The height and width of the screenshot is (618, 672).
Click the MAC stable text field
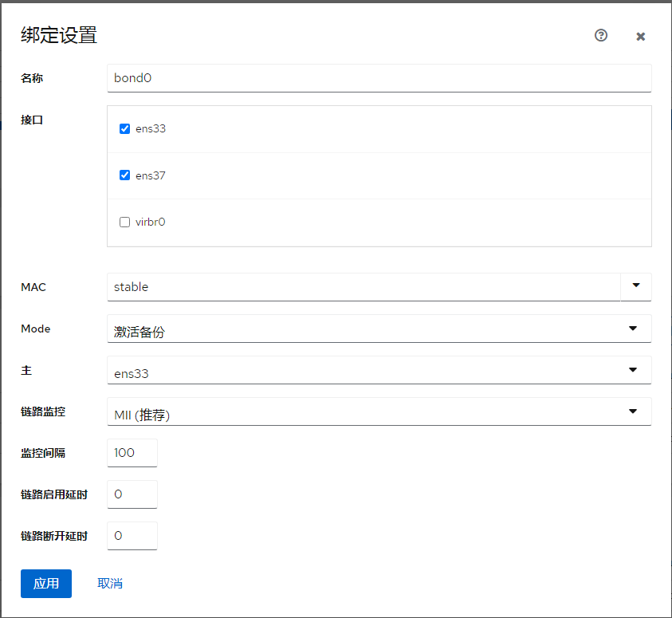364,287
